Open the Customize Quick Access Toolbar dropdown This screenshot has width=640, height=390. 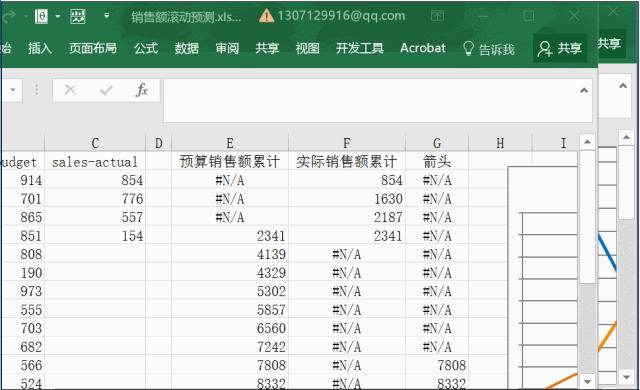pos(107,16)
